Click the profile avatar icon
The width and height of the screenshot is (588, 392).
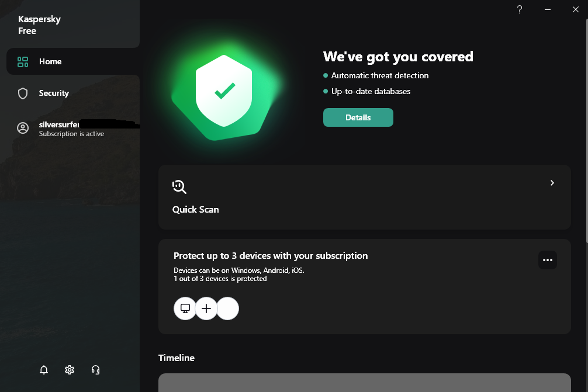click(23, 129)
